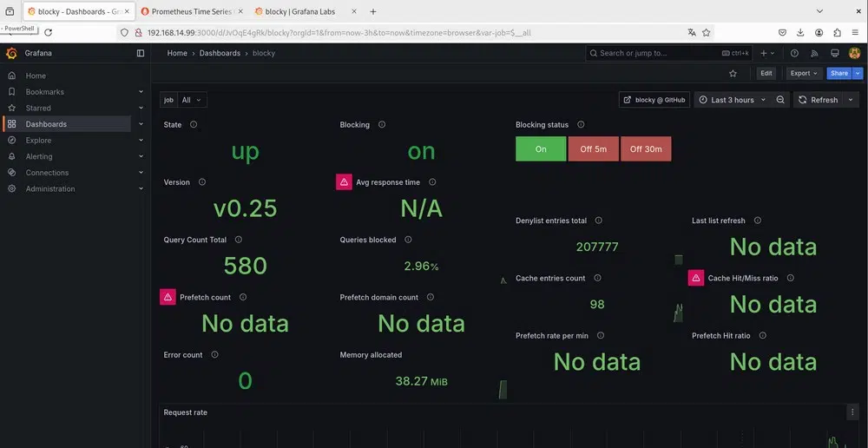Open the help question-mark icon in top bar
Image resolution: width=868 pixels, height=448 pixels.
795,53
